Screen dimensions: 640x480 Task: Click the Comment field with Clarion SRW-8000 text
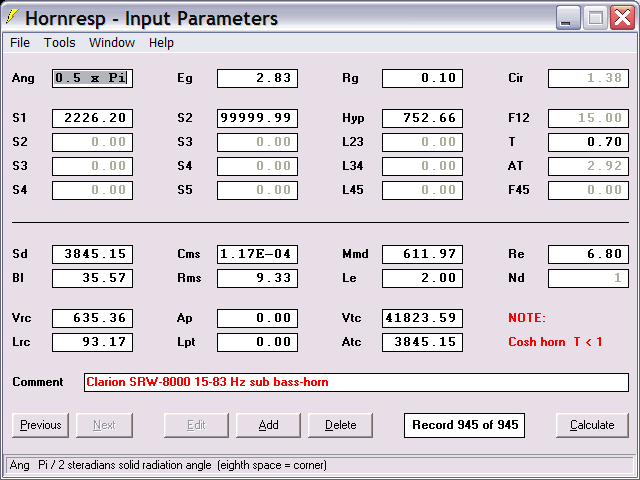coord(356,382)
